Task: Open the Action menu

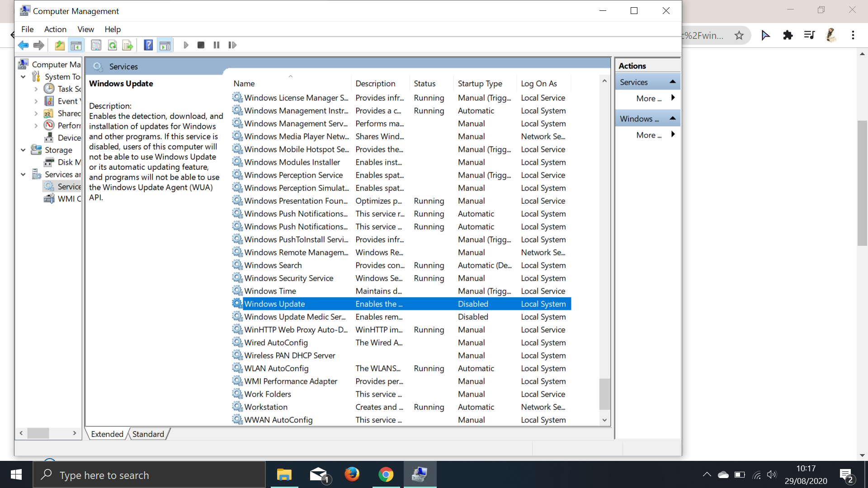Action: [x=55, y=29]
